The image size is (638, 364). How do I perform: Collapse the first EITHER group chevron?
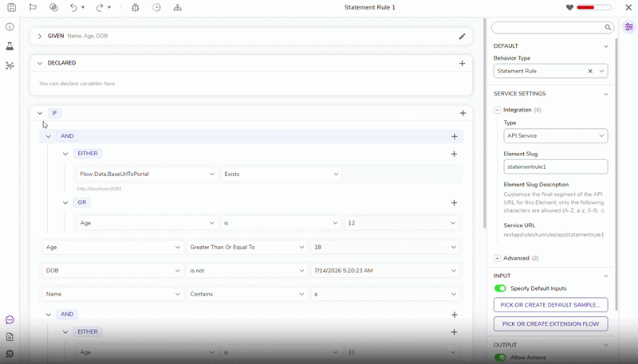[x=65, y=154]
